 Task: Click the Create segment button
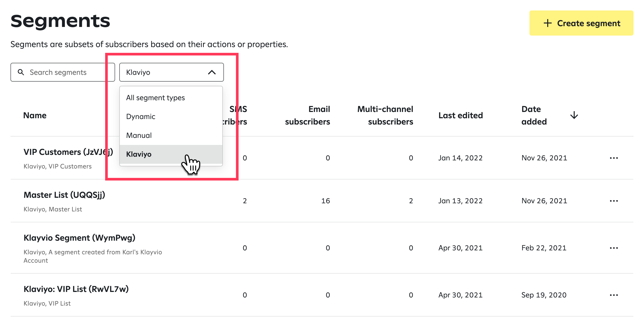pos(581,23)
